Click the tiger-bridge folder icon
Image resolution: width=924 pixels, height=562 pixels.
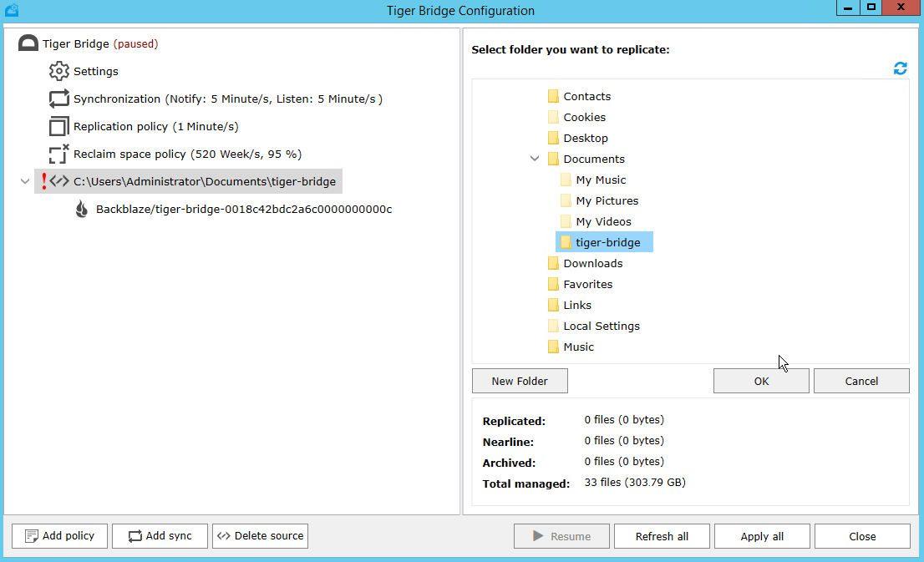[566, 242]
